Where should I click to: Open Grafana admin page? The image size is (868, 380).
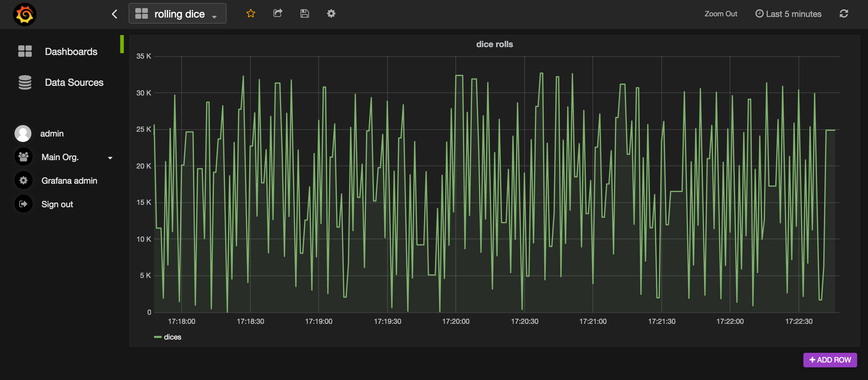(x=69, y=181)
